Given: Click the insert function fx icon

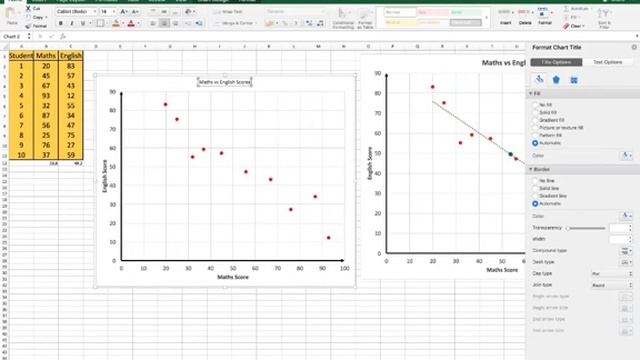Looking at the screenshot, I should [63, 36].
